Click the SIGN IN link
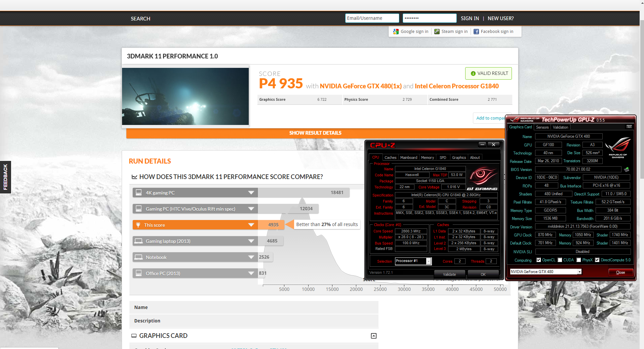This screenshot has height=349, width=644. coord(470,18)
